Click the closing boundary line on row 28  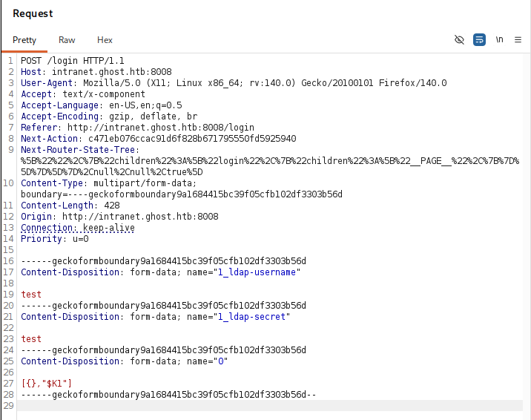[x=168, y=395]
